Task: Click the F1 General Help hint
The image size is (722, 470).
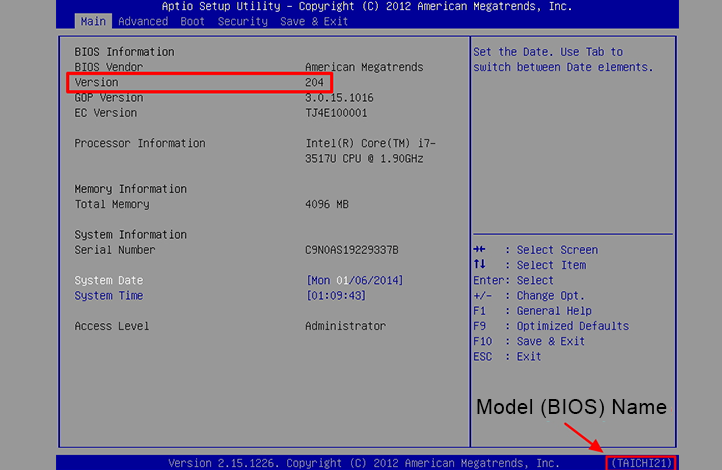Action: [532, 311]
